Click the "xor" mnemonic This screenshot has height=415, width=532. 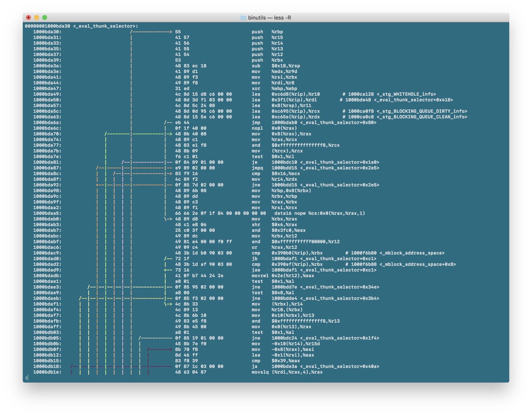(256, 89)
